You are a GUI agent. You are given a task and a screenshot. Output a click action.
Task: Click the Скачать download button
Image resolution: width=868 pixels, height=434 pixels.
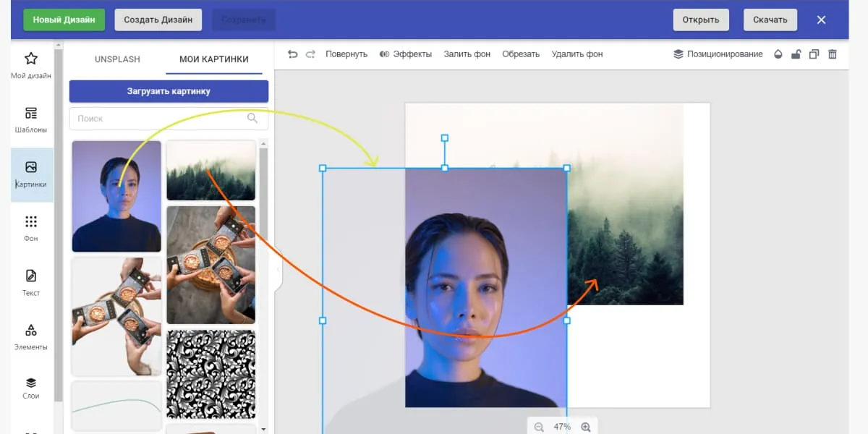pyautogui.click(x=770, y=20)
